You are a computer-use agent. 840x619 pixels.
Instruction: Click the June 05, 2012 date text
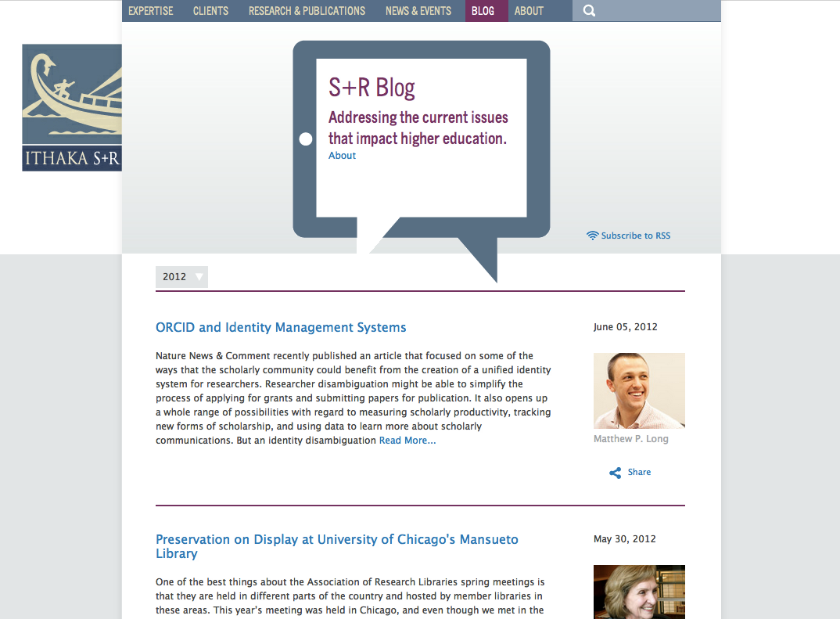click(625, 327)
